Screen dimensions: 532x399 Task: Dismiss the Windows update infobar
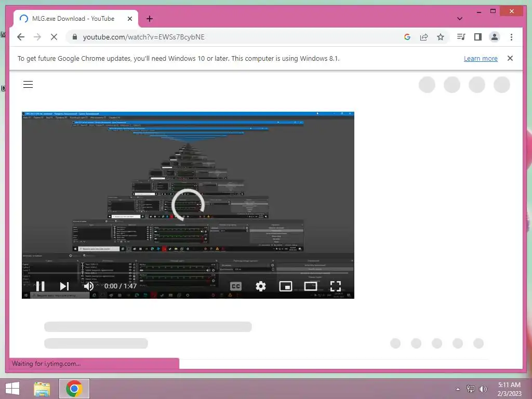pyautogui.click(x=510, y=58)
